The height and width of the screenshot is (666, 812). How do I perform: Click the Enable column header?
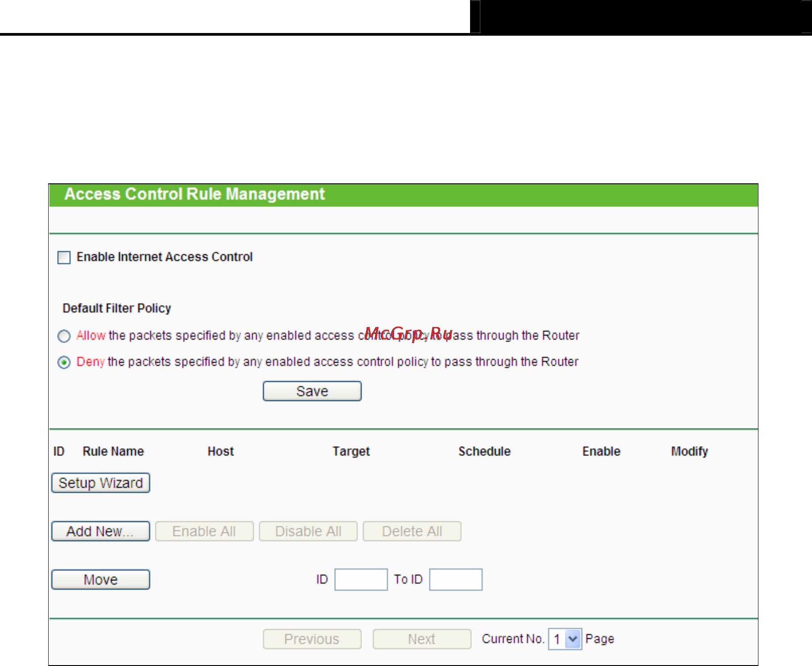(x=601, y=451)
